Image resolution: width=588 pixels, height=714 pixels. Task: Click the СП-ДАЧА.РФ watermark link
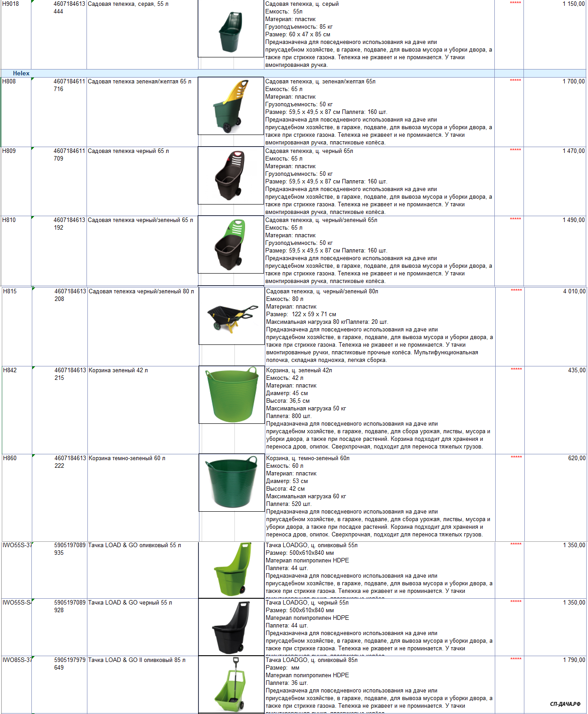click(x=565, y=704)
